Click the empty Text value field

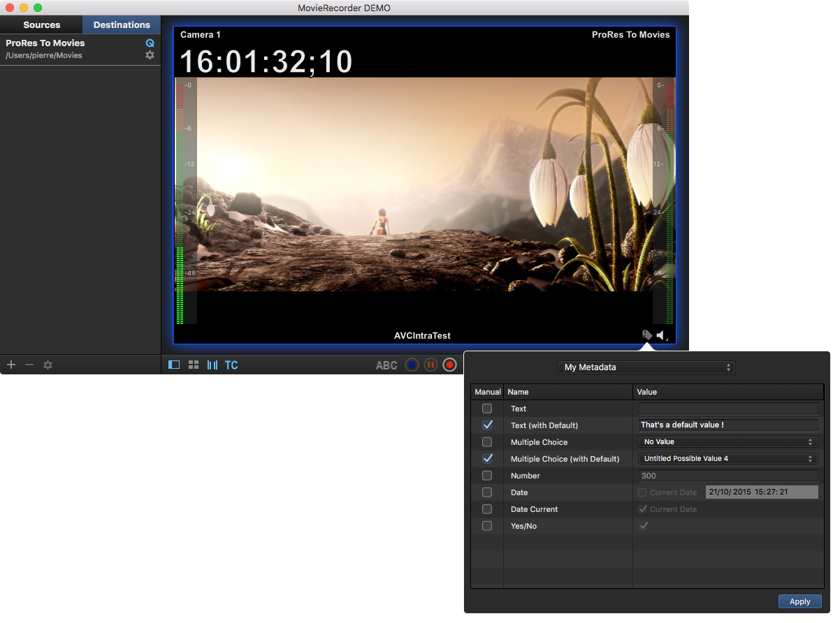click(x=728, y=409)
